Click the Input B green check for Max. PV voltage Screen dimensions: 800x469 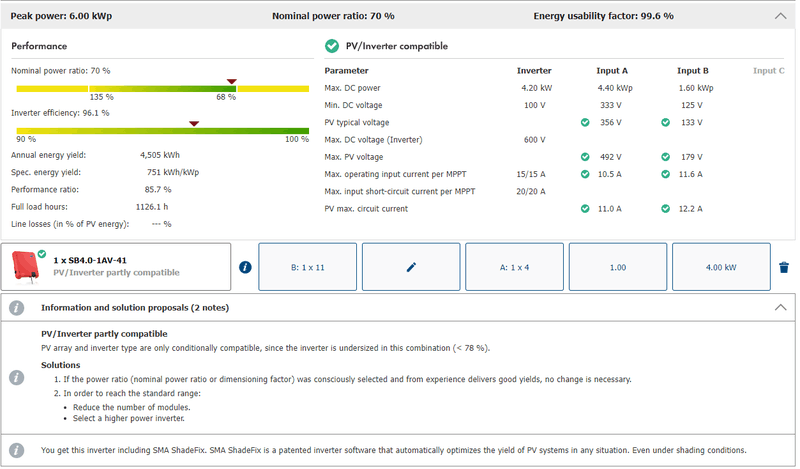point(665,157)
